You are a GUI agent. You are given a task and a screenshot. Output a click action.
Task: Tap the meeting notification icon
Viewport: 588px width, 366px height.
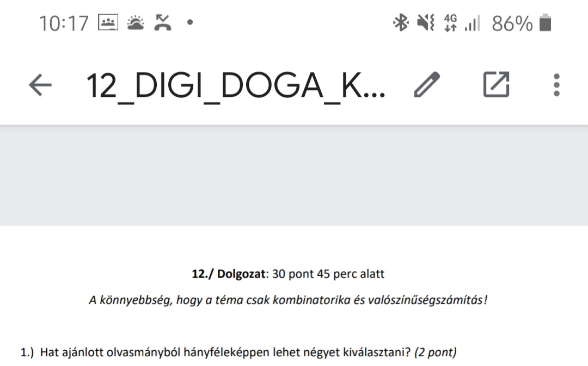(x=108, y=22)
